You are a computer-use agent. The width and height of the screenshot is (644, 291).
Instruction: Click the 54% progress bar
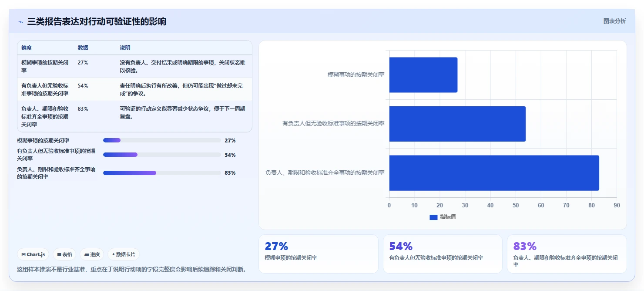pos(162,155)
